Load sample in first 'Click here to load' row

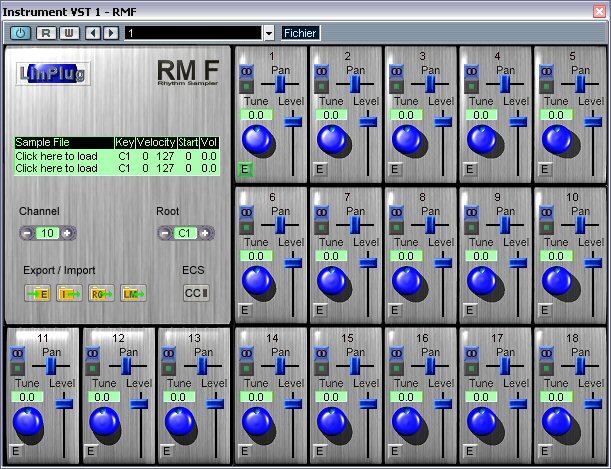[117, 156]
